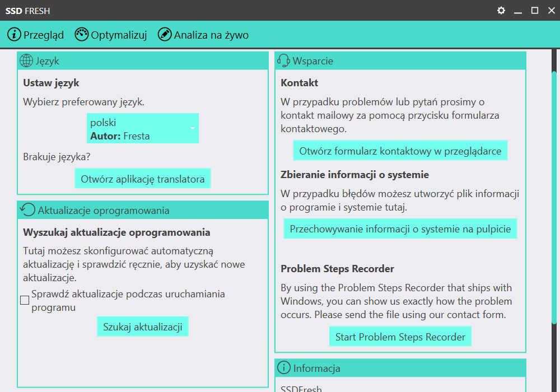Click the Przegląd info icon
Viewport: 560px width, 392px height.
[15, 35]
